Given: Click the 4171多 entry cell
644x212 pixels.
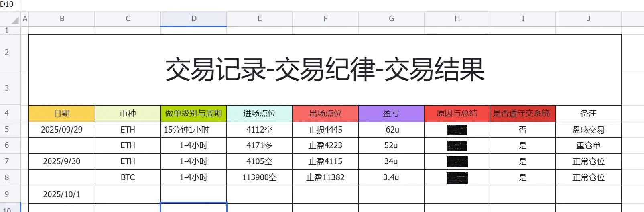Looking at the screenshot, I should click(x=260, y=145).
